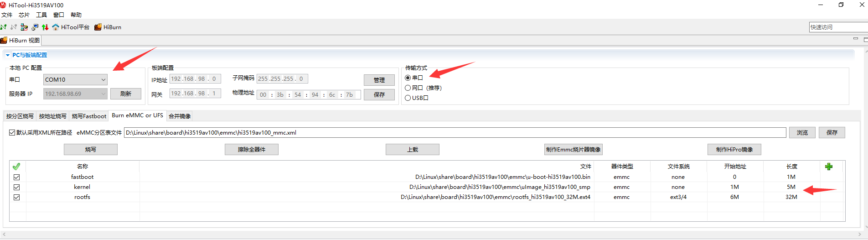Screen dimensions: 868x240
Task: Uncheck the kernel row checkbox
Action: click(17, 187)
